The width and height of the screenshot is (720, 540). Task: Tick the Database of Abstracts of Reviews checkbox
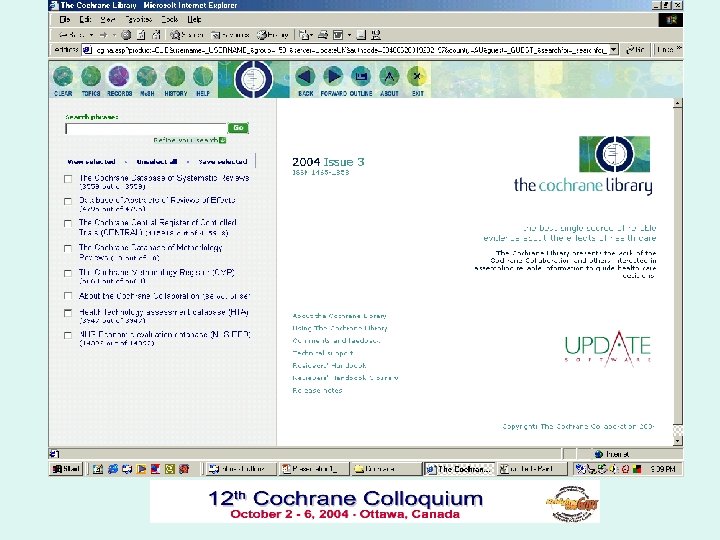tap(68, 201)
